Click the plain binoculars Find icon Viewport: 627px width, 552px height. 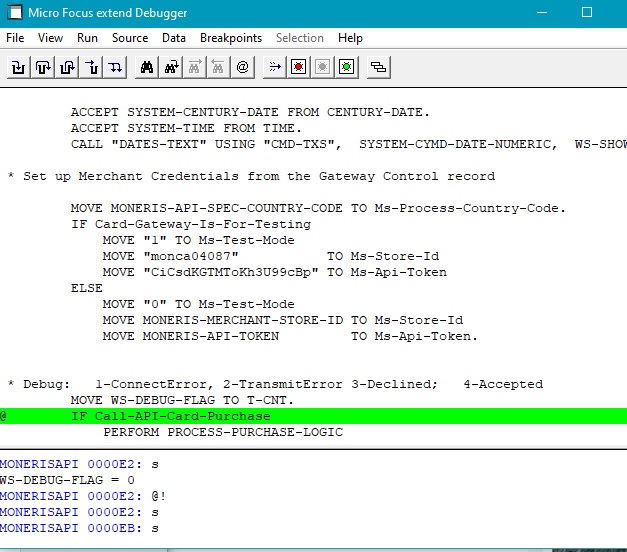[147, 67]
